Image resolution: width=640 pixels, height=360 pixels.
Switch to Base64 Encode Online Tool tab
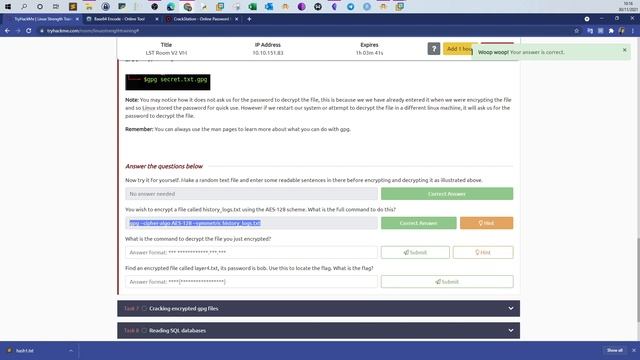[x=119, y=19]
